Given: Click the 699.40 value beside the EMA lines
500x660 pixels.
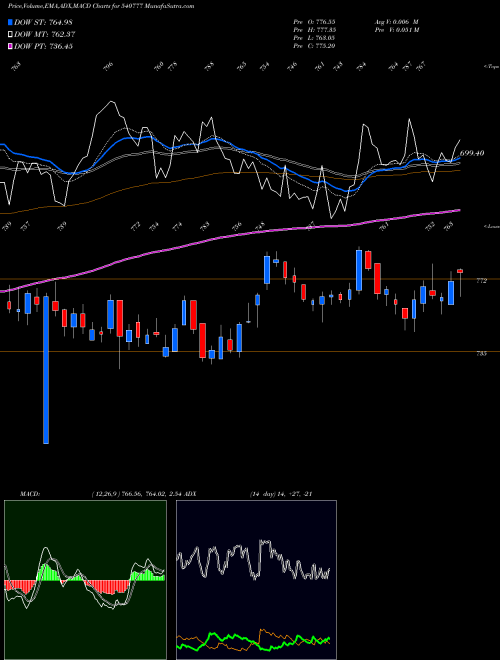Looking at the screenshot, I should [472, 153].
